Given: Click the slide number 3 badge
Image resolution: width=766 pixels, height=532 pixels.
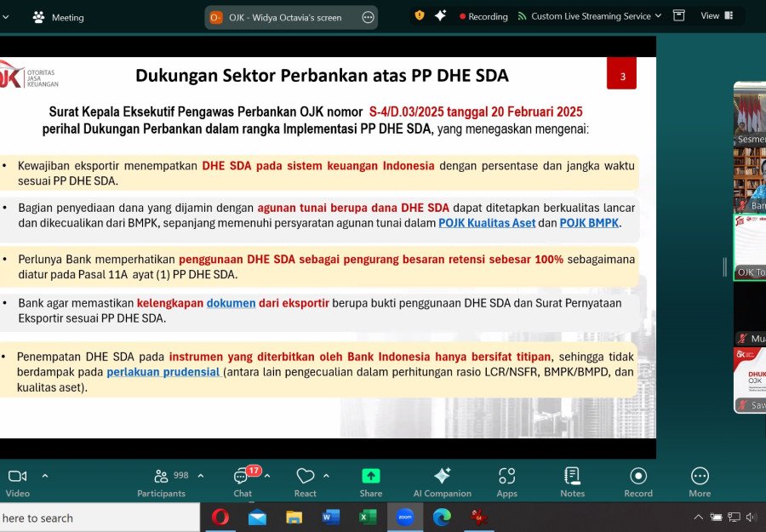Looking at the screenshot, I should (622, 74).
